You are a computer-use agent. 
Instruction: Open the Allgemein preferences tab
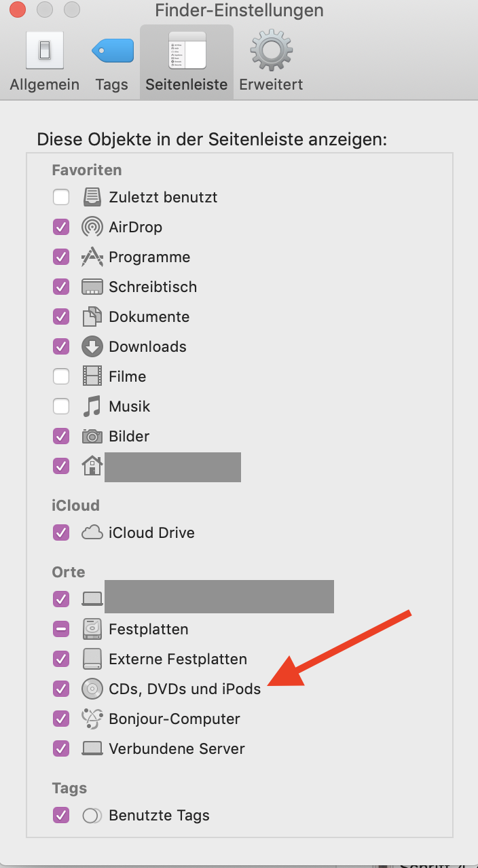coord(45,62)
